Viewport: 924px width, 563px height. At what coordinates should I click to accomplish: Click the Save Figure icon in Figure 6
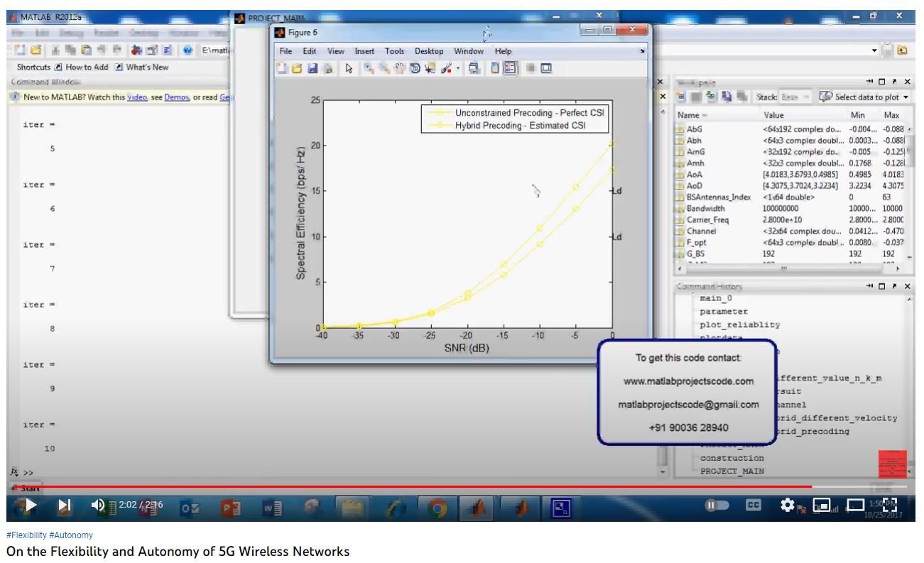[x=314, y=69]
